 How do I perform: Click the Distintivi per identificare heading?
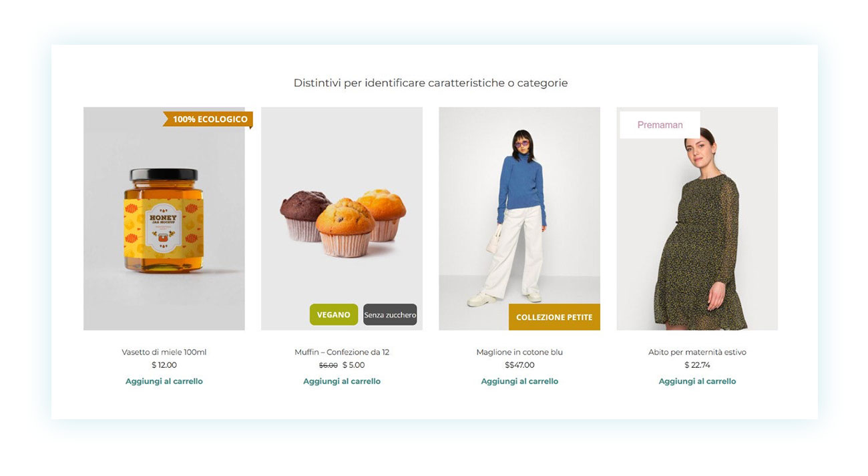(x=431, y=83)
